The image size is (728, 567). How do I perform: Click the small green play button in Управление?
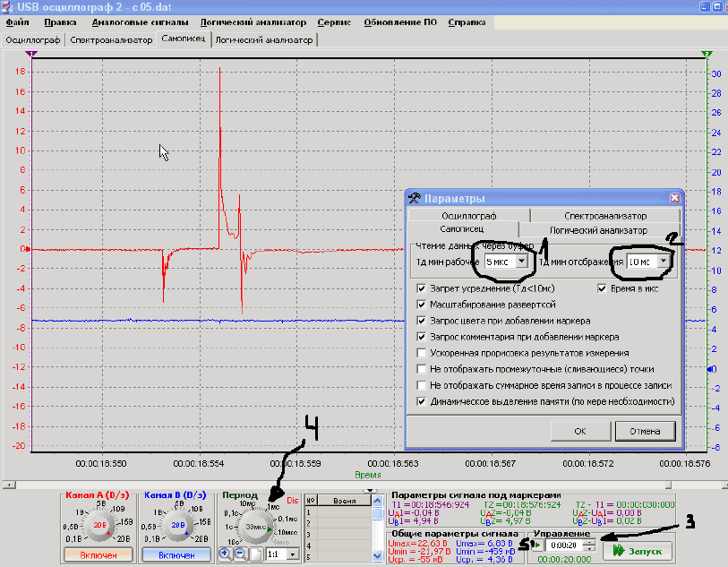(537, 545)
